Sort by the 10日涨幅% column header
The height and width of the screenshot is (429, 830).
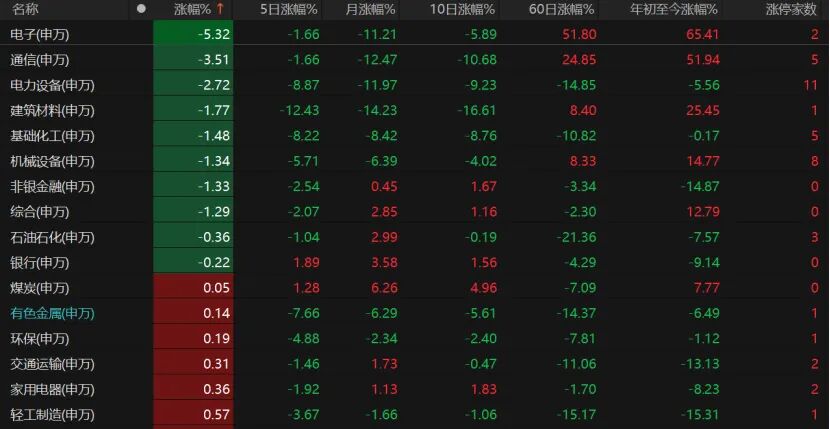coord(462,9)
